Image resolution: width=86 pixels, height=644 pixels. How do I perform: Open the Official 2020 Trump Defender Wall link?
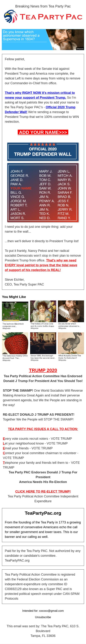tap(40, 110)
